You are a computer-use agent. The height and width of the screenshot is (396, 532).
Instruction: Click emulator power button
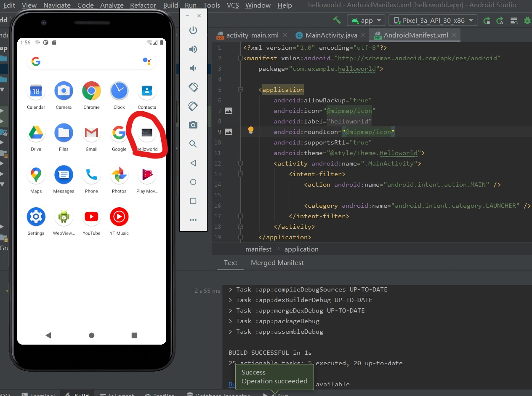pyautogui.click(x=193, y=30)
